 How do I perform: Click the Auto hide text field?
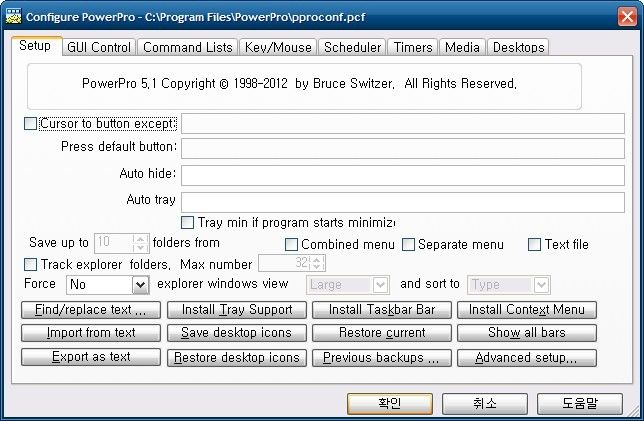403,175
